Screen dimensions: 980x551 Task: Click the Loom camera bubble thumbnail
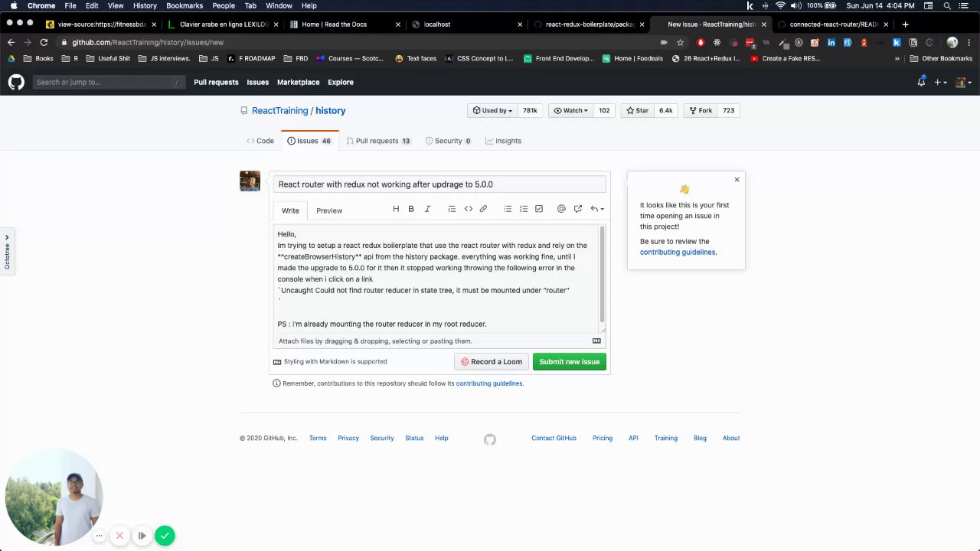tap(54, 497)
